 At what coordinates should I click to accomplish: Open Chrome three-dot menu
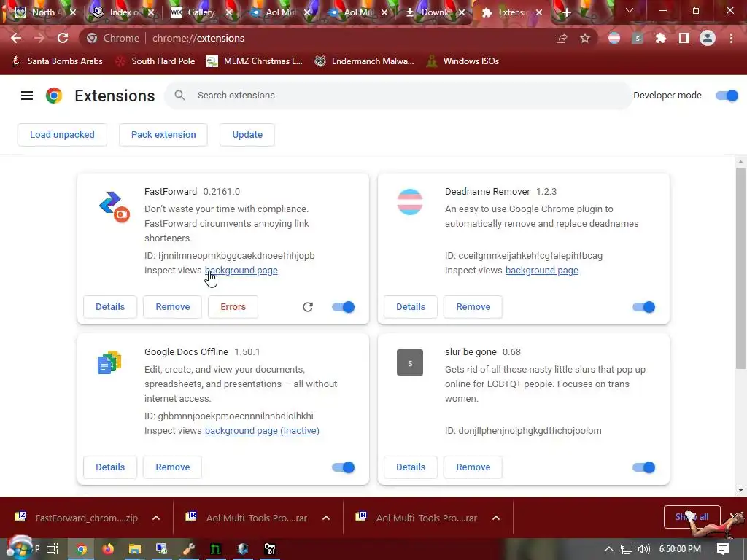pyautogui.click(x=731, y=38)
